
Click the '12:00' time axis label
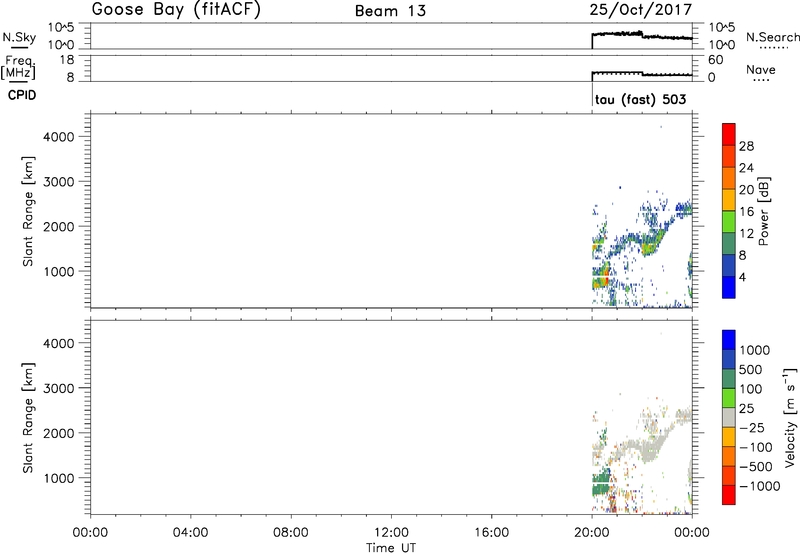pyautogui.click(x=391, y=533)
